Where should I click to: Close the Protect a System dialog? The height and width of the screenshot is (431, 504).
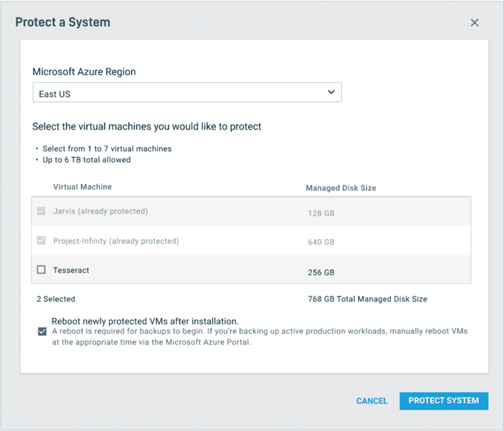pos(474,22)
